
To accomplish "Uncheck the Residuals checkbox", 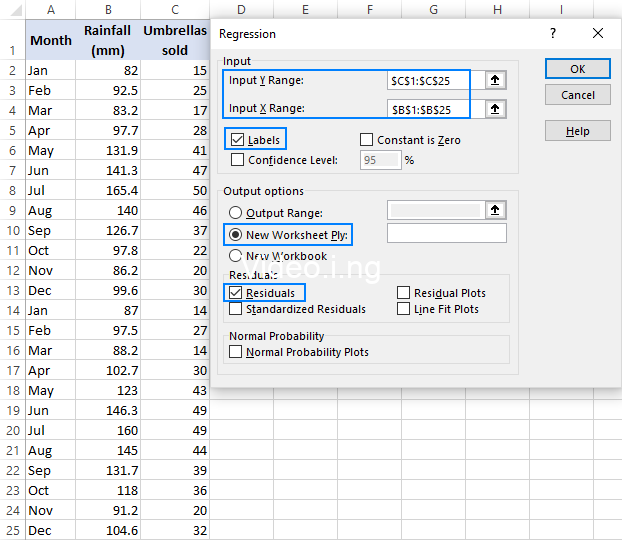I will 236,293.
